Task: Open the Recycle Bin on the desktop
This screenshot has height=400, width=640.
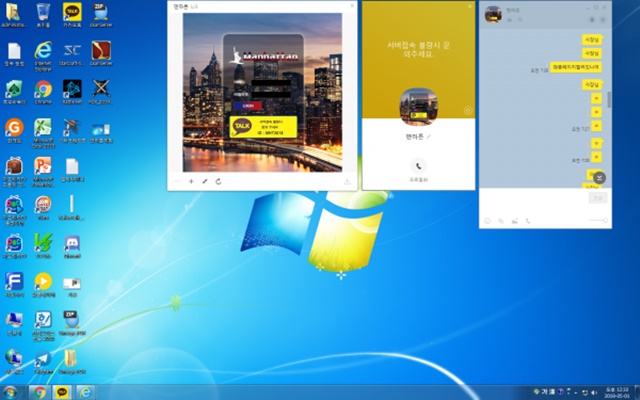Action: click(x=43, y=13)
